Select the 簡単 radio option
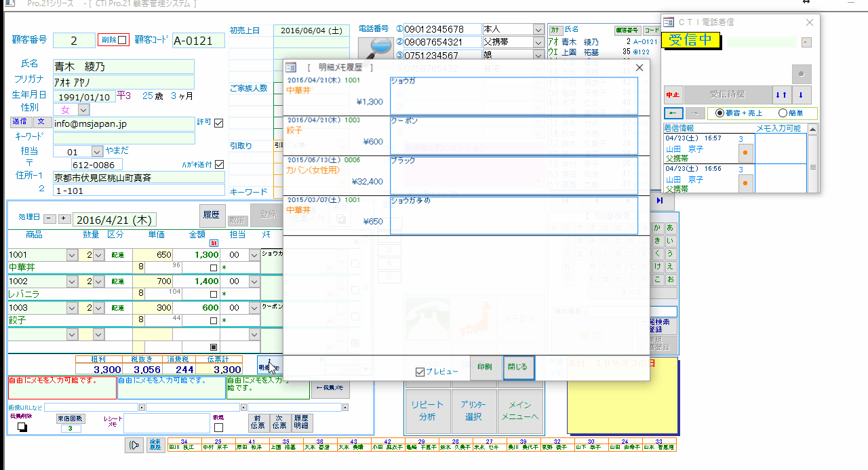This screenshot has width=868, height=470. 782,113
